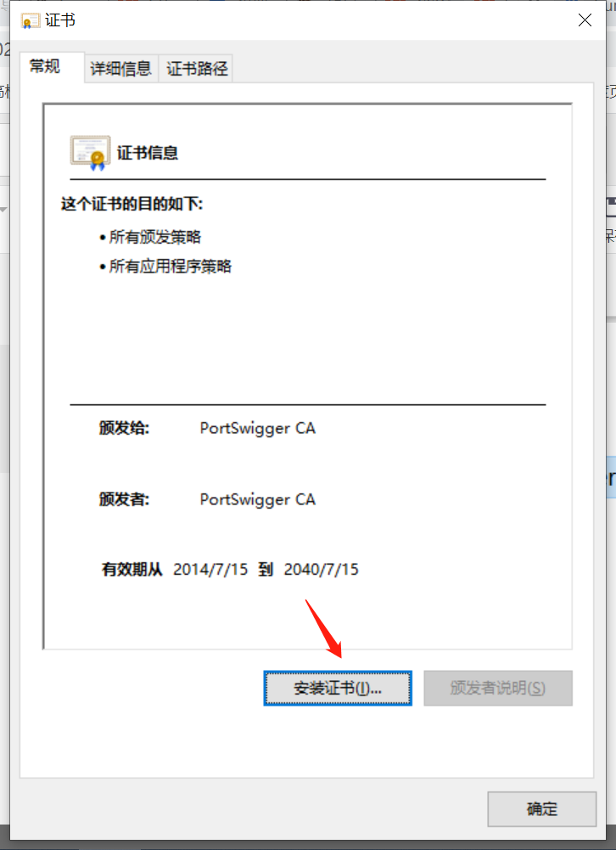Close the certificate dialog with X
616x850 pixels.
pyautogui.click(x=585, y=20)
